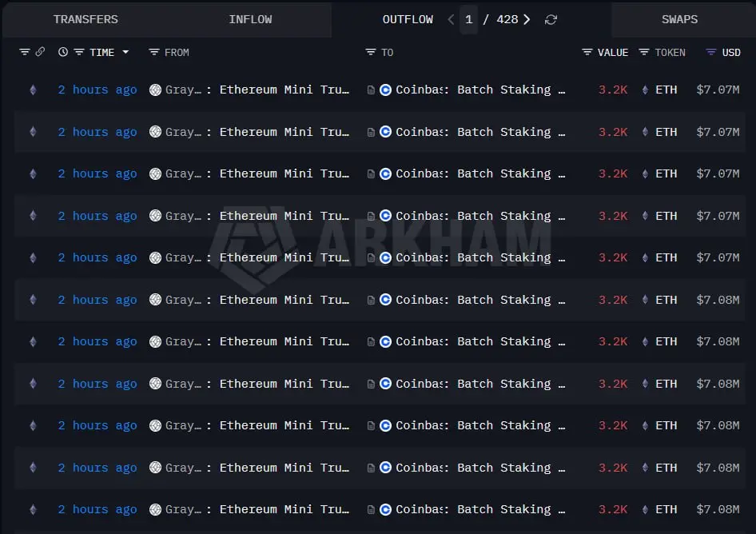This screenshot has width=756, height=534.
Task: Click the USD column label
Action: tap(731, 52)
